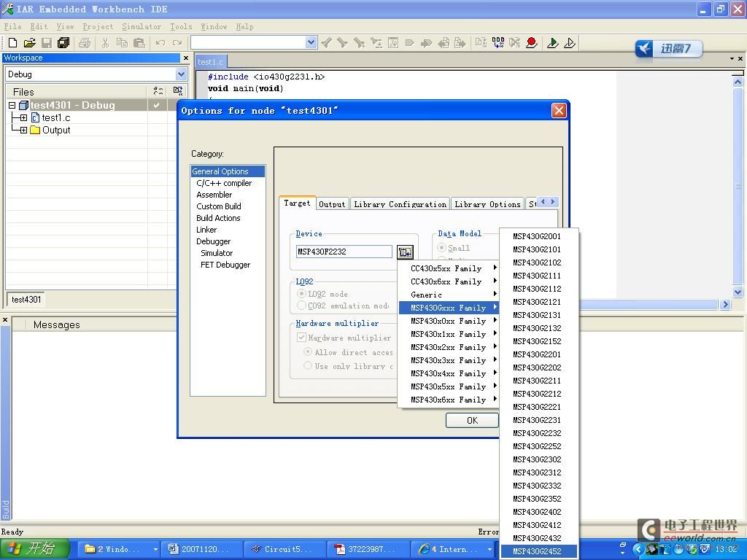
Task: Open the Simulator menu
Action: pos(142,27)
